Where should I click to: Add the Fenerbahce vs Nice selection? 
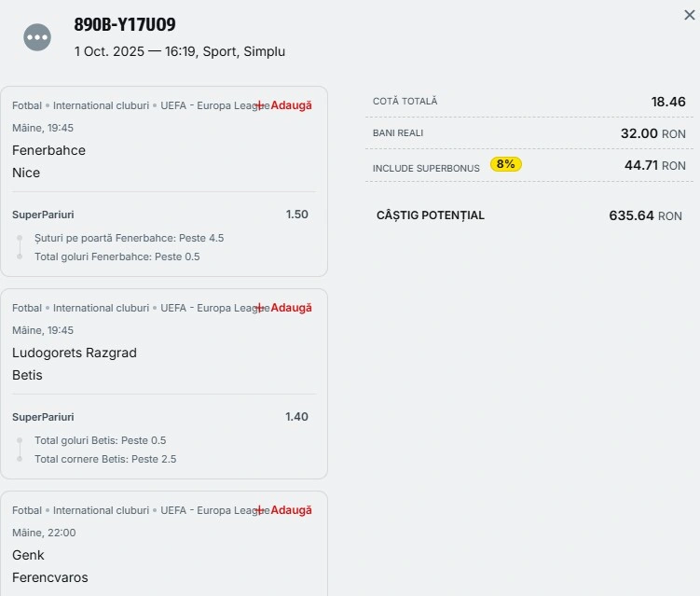pos(285,105)
